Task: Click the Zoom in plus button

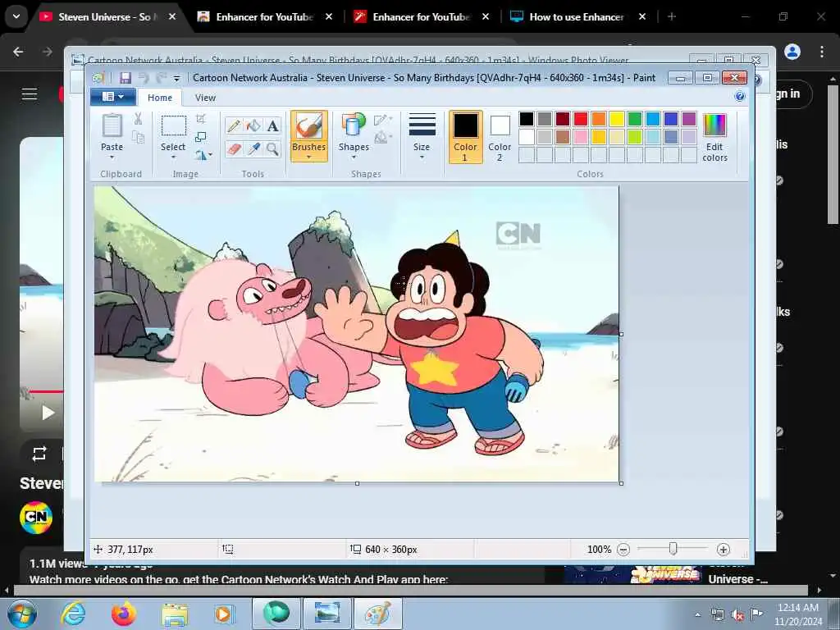Action: [723, 549]
